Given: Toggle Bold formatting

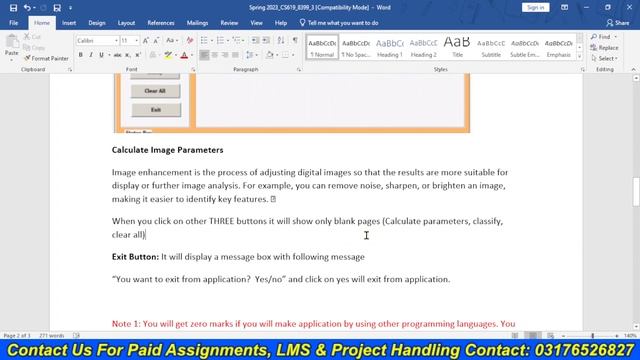Looking at the screenshot, I should coord(80,55).
